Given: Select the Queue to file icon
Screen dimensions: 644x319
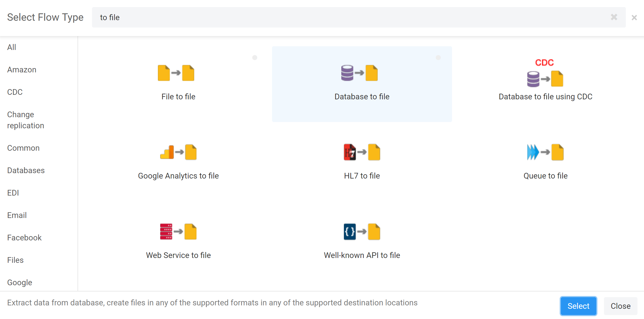Looking at the screenshot, I should 545,152.
